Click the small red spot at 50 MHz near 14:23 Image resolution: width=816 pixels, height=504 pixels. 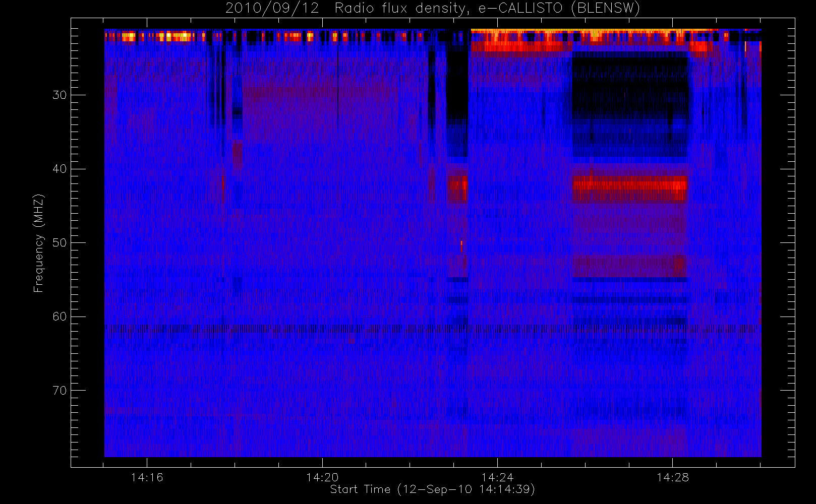pos(461,246)
